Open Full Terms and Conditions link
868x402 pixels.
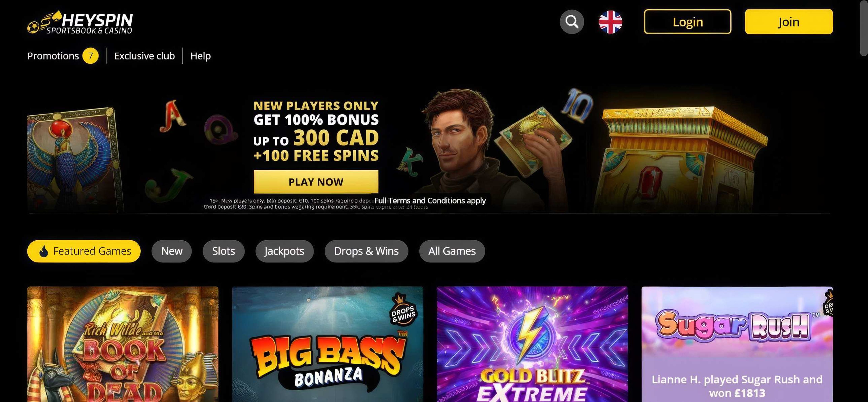[430, 201]
